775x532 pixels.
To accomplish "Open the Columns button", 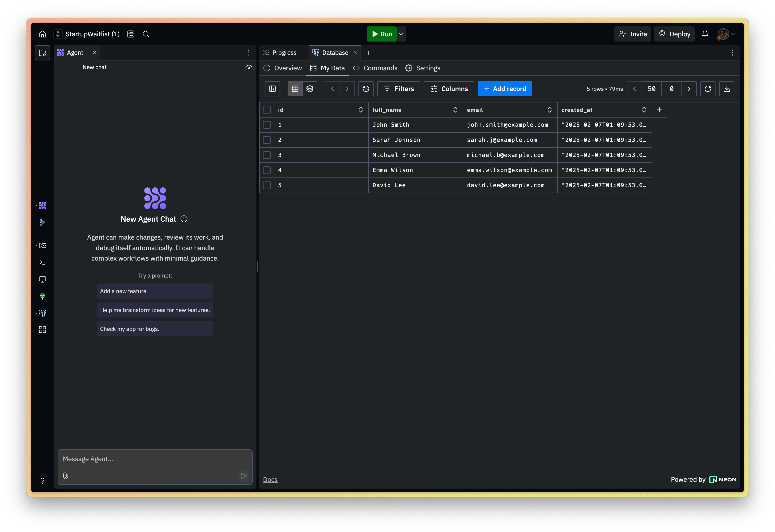I will (449, 89).
